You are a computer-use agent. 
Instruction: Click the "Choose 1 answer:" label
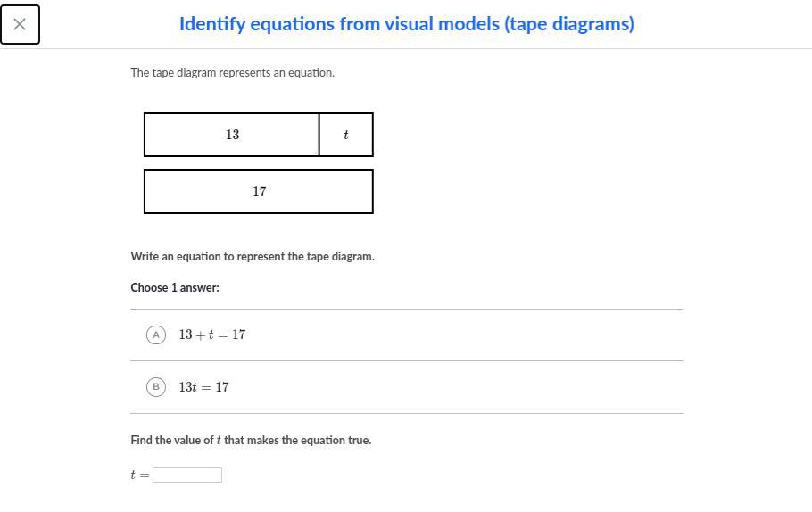click(175, 288)
